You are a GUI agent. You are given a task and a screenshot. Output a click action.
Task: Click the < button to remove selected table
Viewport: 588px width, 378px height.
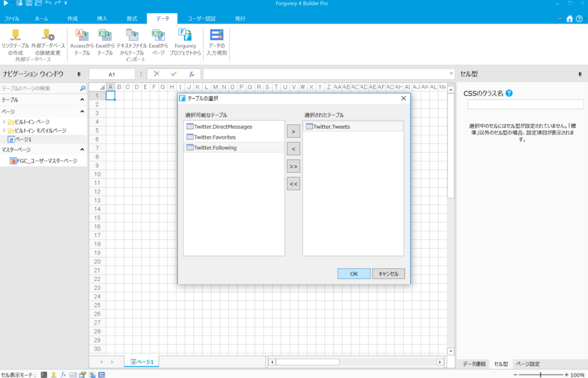tap(293, 148)
